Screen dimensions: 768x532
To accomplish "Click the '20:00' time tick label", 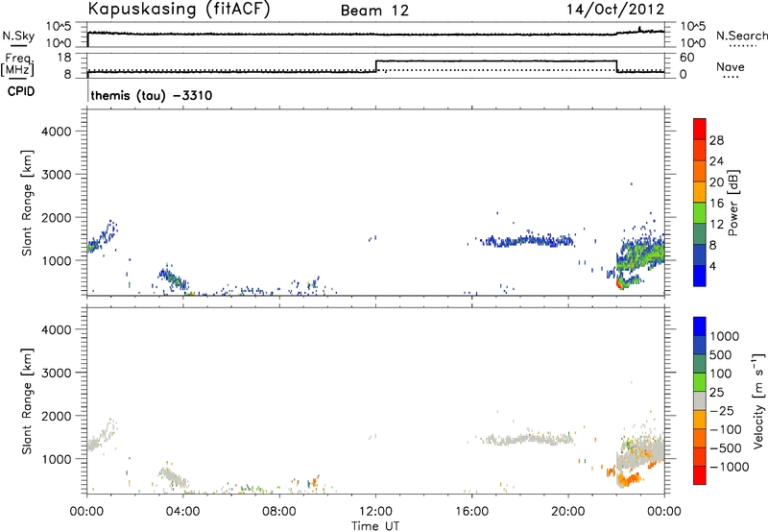I will (567, 512).
